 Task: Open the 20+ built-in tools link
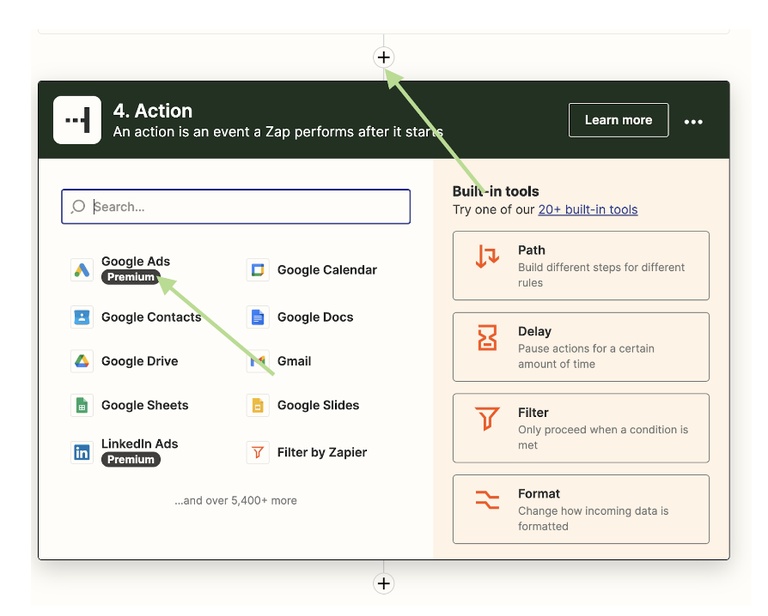pyautogui.click(x=588, y=210)
